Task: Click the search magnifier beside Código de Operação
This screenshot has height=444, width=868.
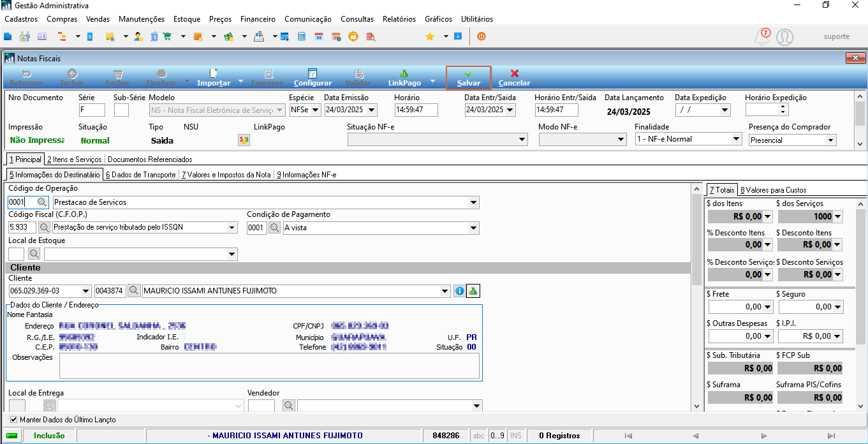Action: tap(41, 202)
